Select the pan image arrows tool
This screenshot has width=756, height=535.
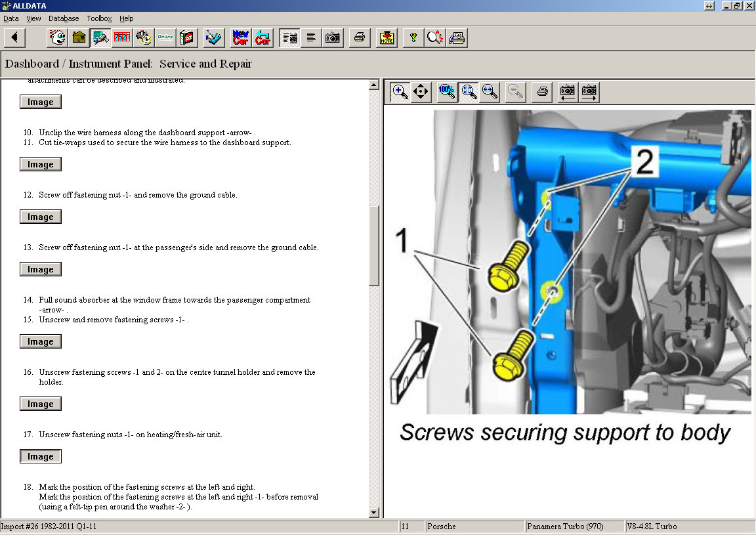click(x=421, y=92)
